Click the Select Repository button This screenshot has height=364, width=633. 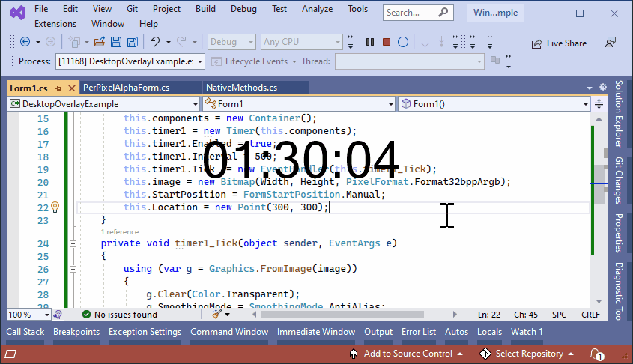(x=527, y=354)
